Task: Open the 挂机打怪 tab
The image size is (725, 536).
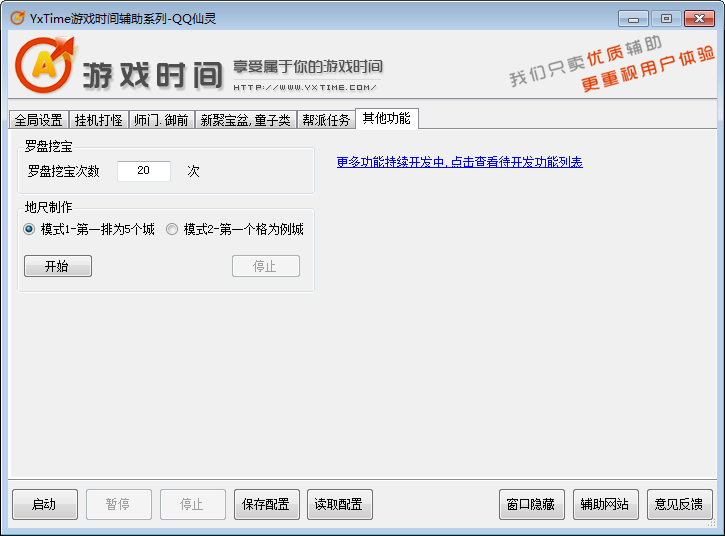Action: point(99,120)
